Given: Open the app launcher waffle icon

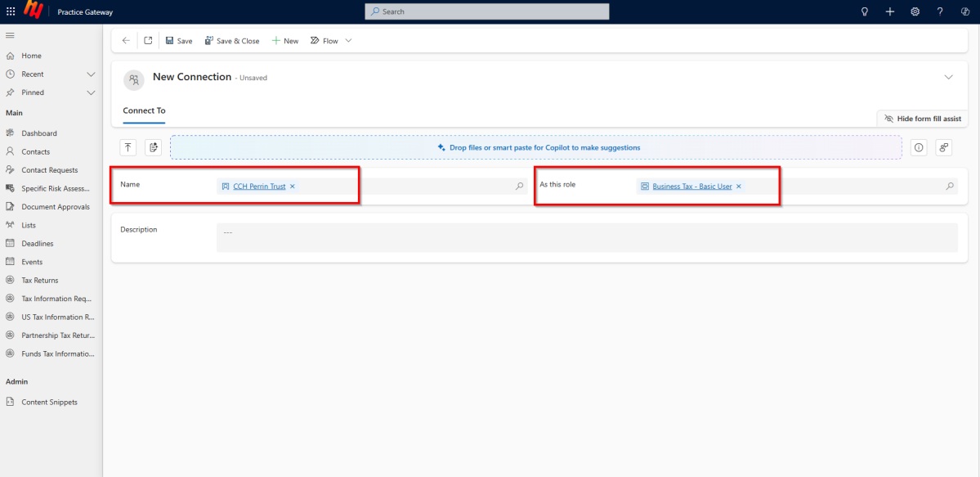Looking at the screenshot, I should click(x=11, y=11).
